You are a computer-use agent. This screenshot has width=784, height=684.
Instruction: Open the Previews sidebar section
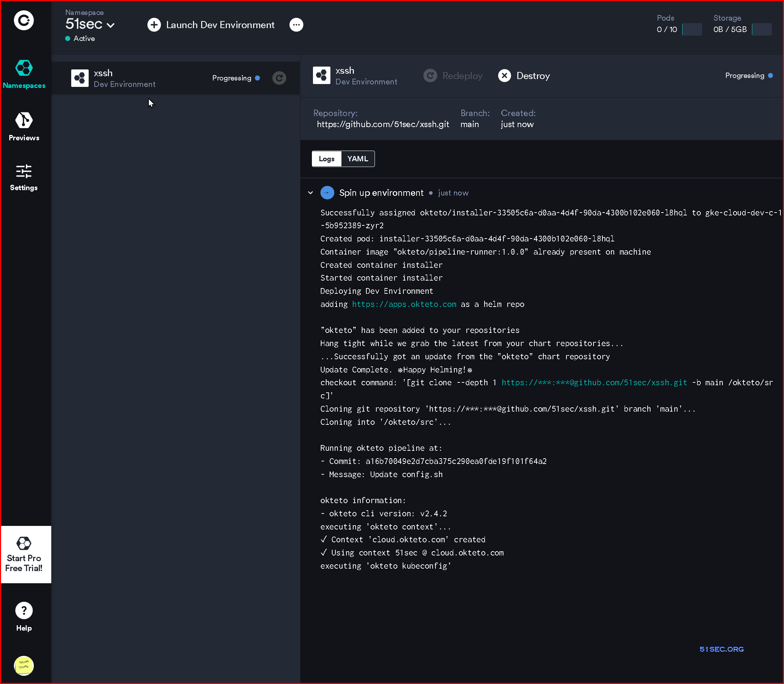23,126
